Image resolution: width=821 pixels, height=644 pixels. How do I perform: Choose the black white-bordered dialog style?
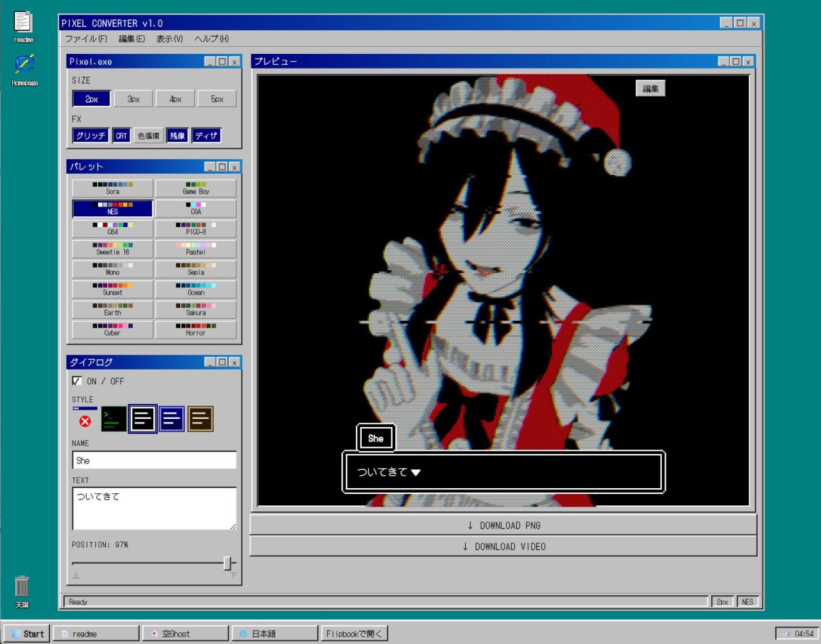[x=142, y=419]
